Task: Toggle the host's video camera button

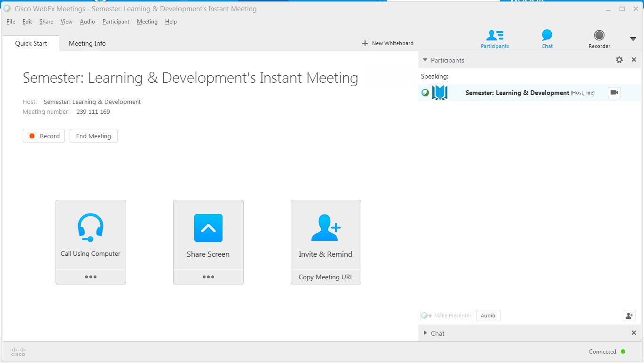Action: point(614,93)
